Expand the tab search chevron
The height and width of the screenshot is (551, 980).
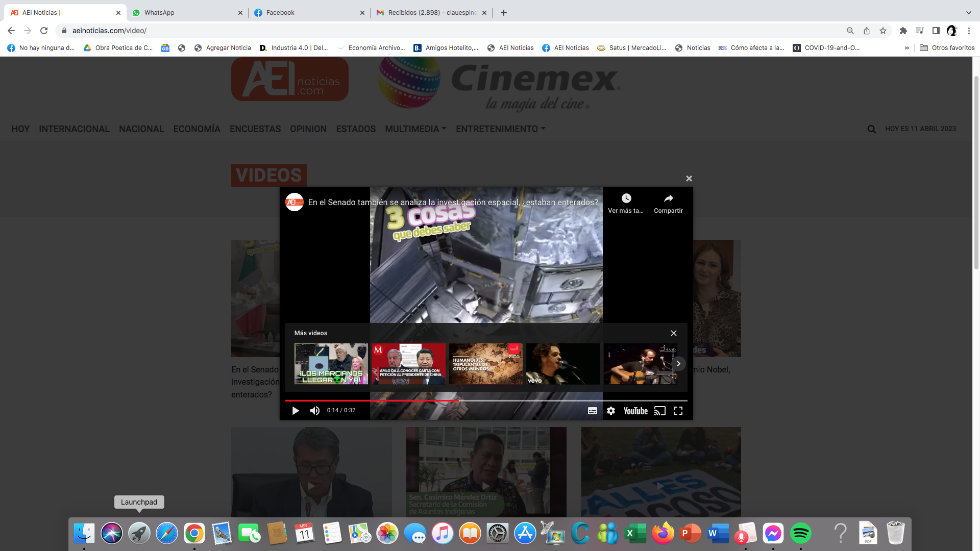pyautogui.click(x=969, y=13)
